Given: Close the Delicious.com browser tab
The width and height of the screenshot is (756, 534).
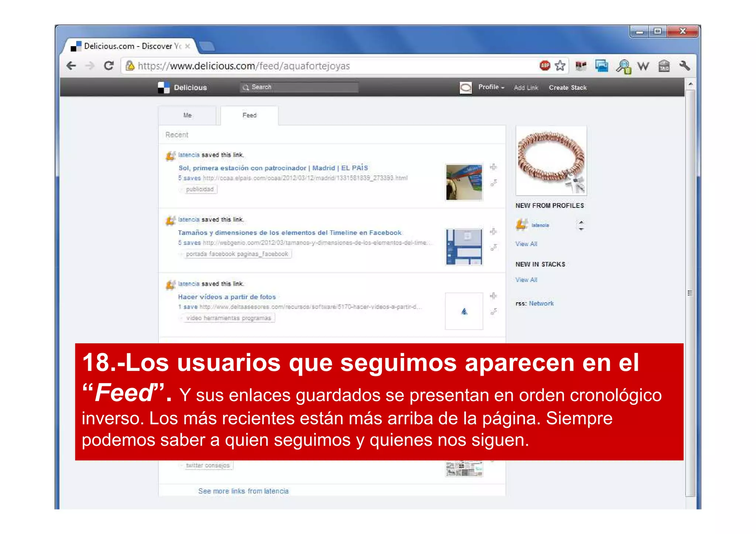Looking at the screenshot, I should point(188,46).
